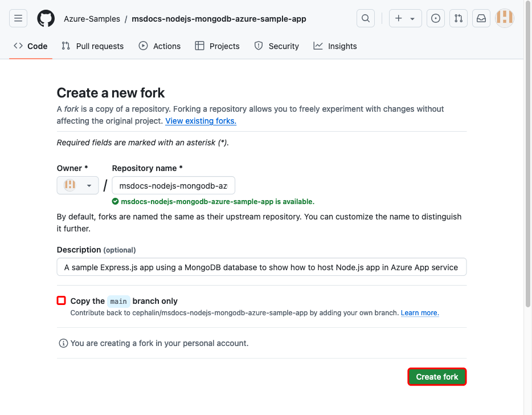Screen dimensions: 532x415
Task: Click the Create fork button
Action: pos(437,377)
